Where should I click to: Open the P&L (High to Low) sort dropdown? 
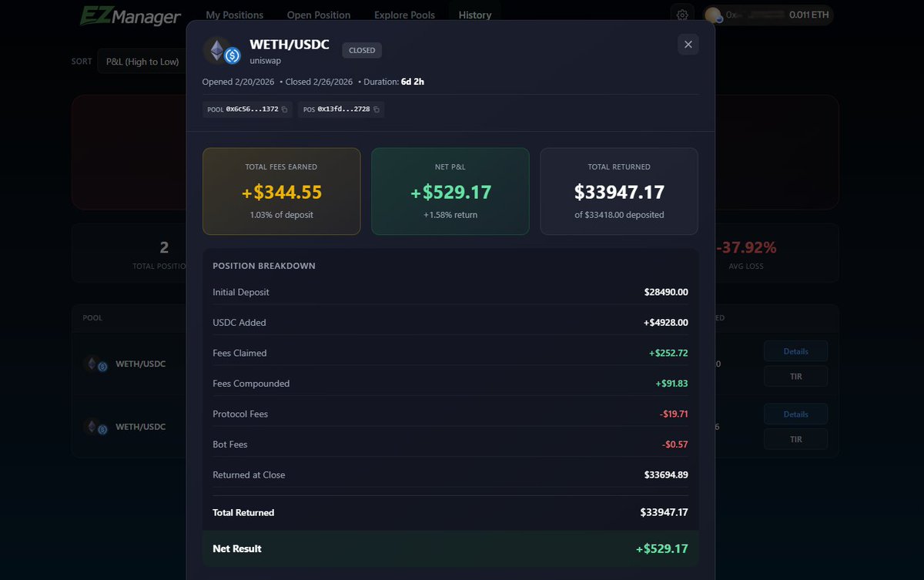point(142,62)
